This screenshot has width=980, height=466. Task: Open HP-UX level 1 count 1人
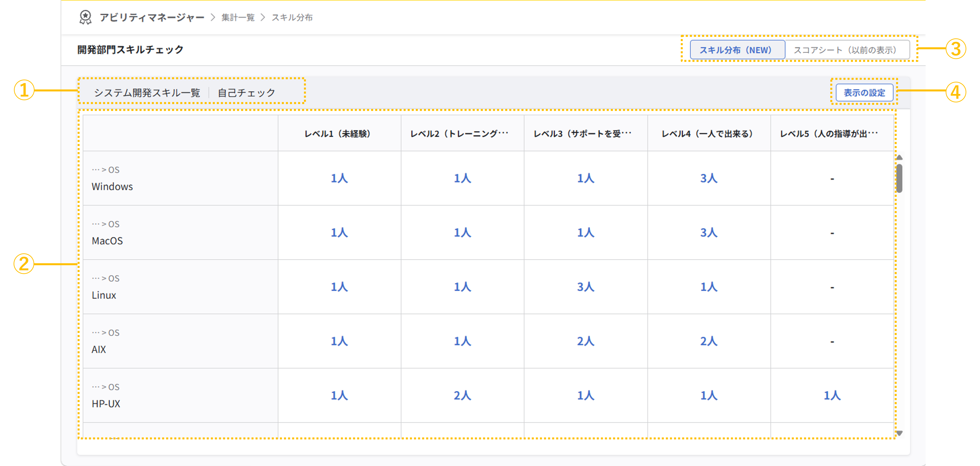click(x=339, y=396)
